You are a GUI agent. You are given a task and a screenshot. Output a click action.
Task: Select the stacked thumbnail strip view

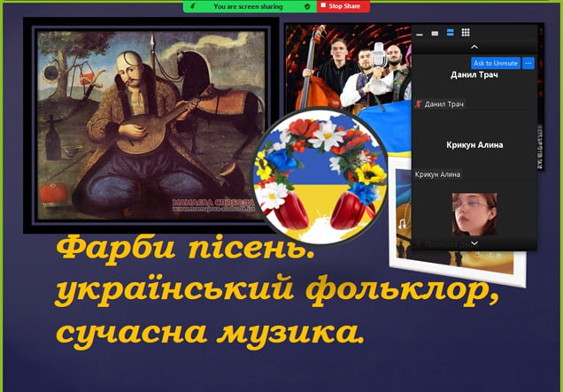(x=451, y=33)
